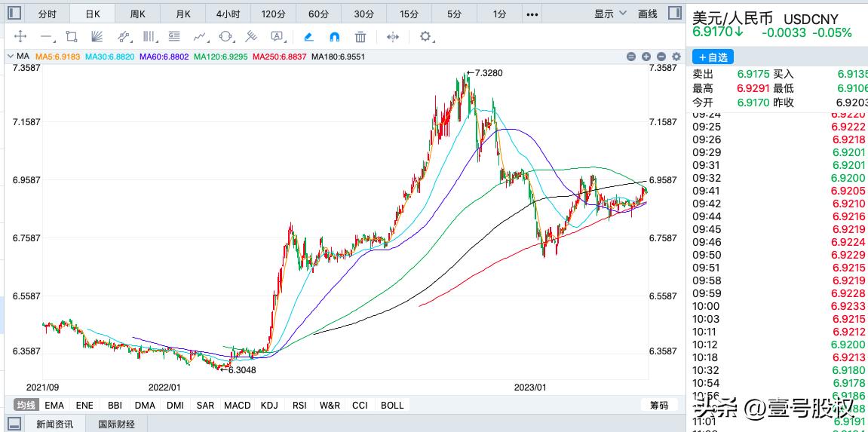The height and width of the screenshot is (432, 868).
Task: Open the 筹码 chips panel
Action: pyautogui.click(x=658, y=405)
